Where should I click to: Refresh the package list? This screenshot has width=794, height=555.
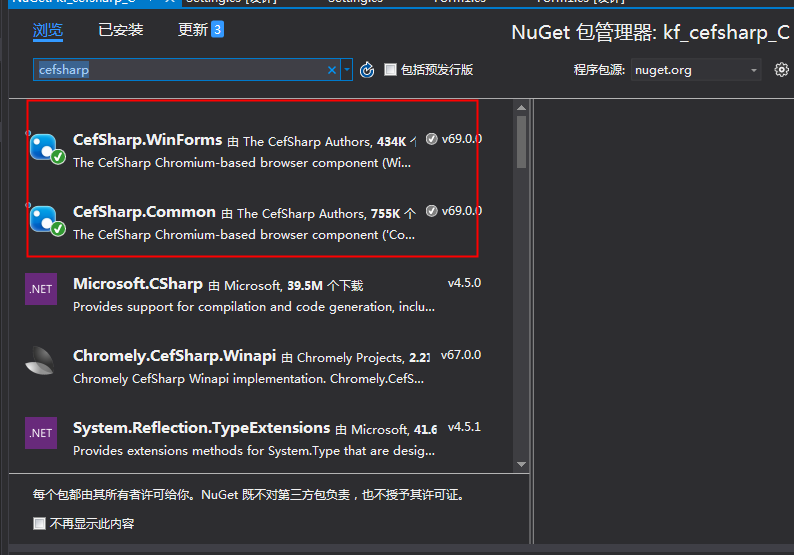[367, 70]
